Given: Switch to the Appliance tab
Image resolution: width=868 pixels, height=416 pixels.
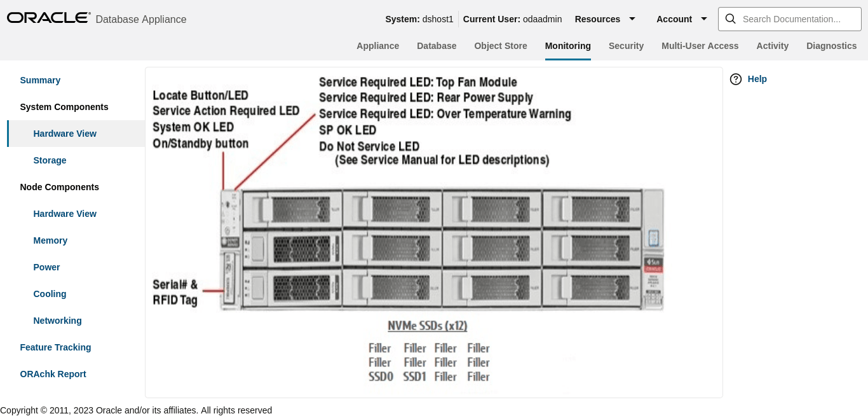Looking at the screenshot, I should coord(377,46).
